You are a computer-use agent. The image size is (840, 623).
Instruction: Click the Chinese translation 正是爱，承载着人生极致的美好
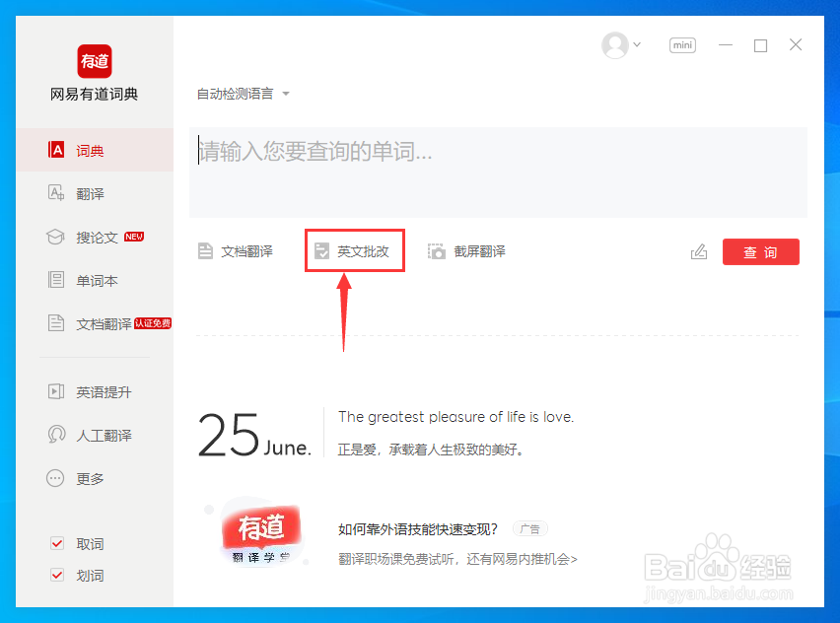coord(430,450)
